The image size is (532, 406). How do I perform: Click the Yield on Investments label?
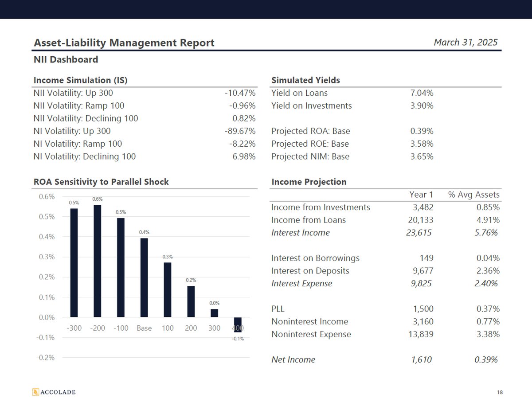(312, 106)
